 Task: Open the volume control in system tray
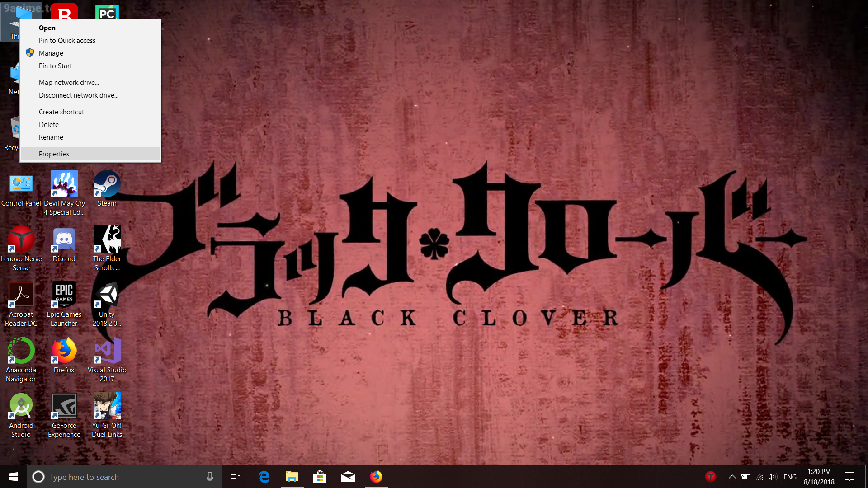tap(772, 477)
